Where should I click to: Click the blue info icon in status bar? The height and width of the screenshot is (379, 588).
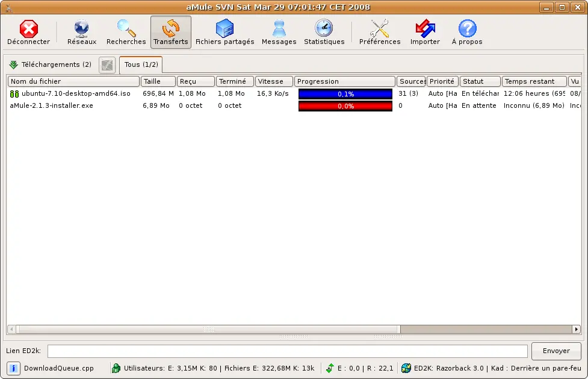(13, 369)
